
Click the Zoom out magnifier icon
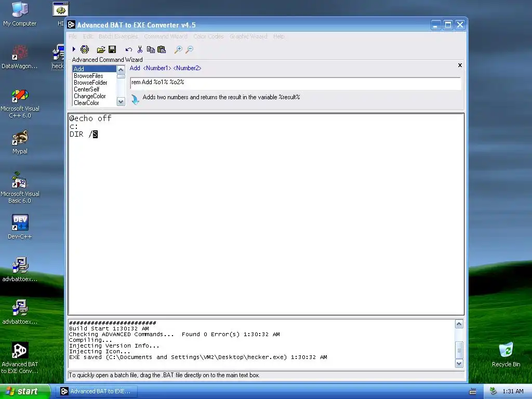coord(189,50)
